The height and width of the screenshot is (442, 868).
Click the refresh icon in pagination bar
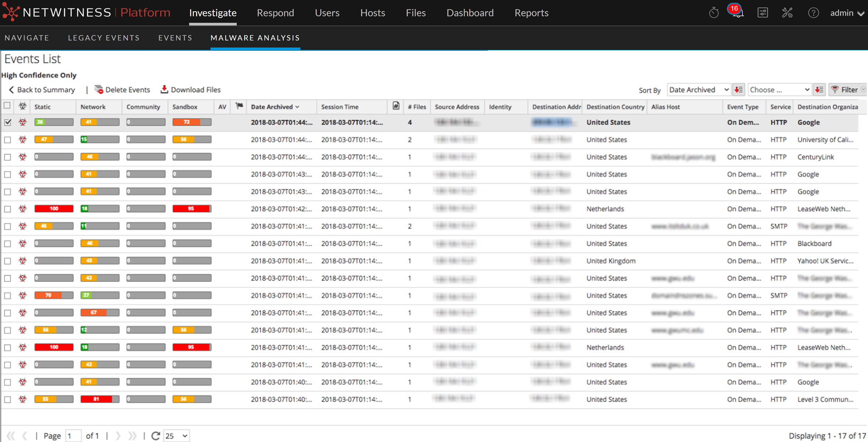coord(155,436)
